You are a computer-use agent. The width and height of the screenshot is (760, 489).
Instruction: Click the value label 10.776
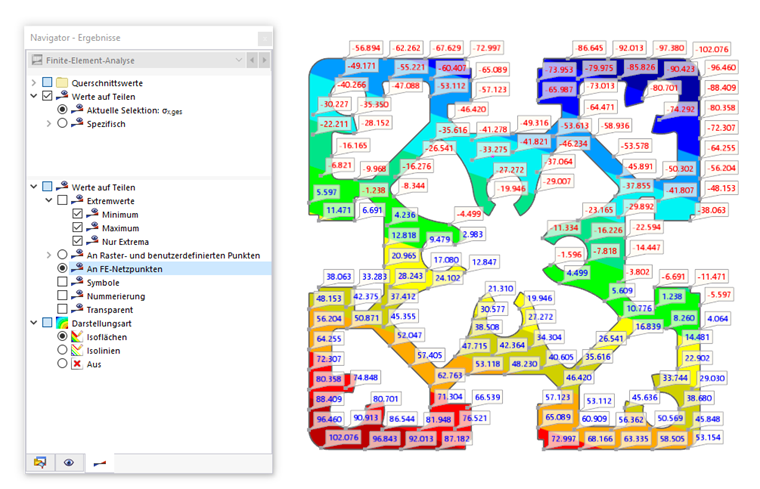point(639,308)
